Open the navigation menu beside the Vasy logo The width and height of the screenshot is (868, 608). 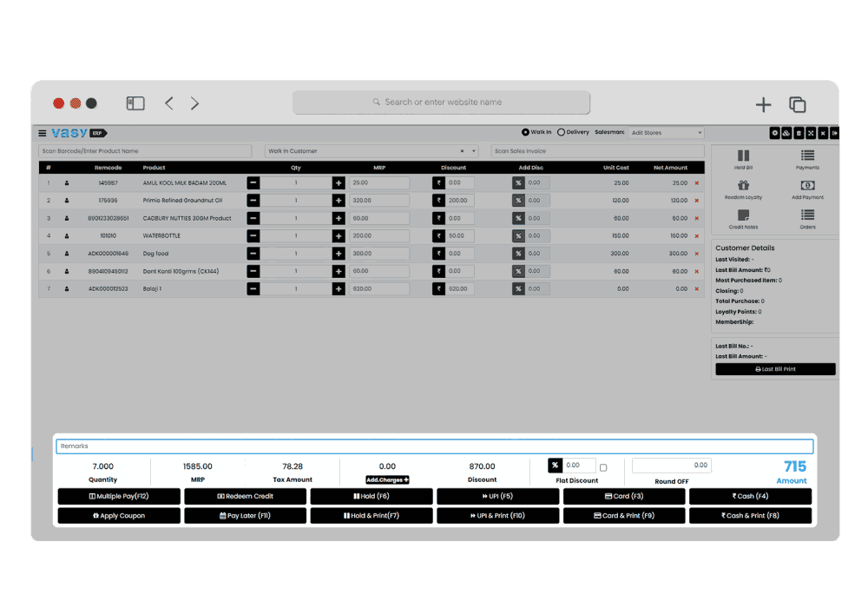(x=41, y=133)
